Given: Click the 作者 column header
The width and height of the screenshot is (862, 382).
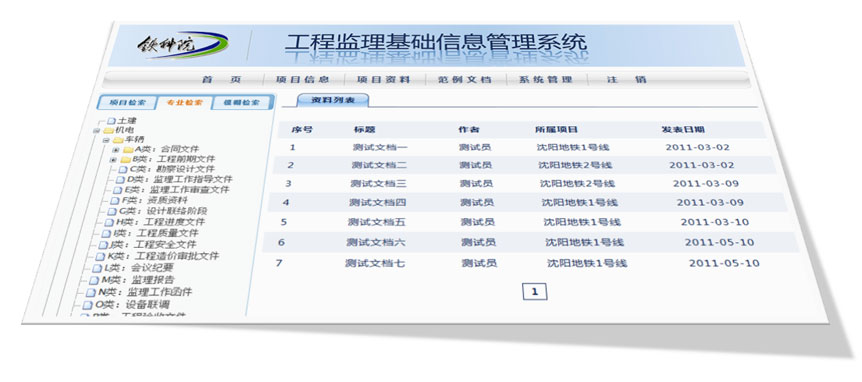Looking at the screenshot, I should point(469,130).
